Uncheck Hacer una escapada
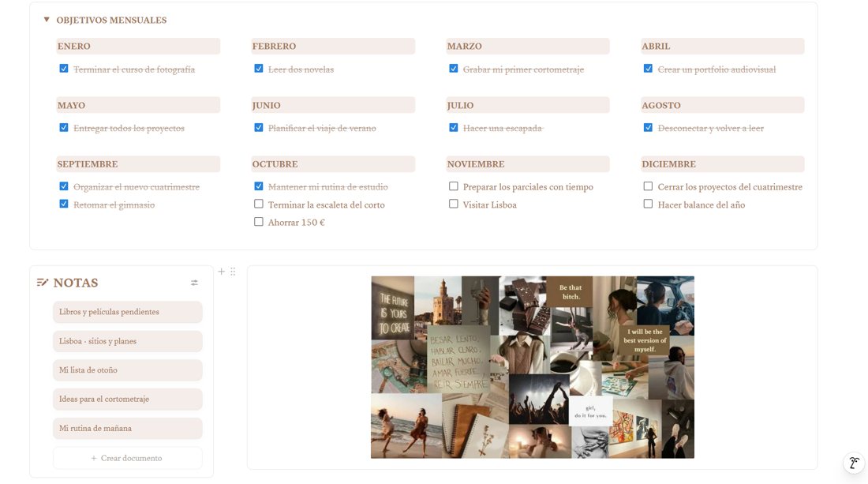This screenshot has width=868, height=484. click(454, 127)
